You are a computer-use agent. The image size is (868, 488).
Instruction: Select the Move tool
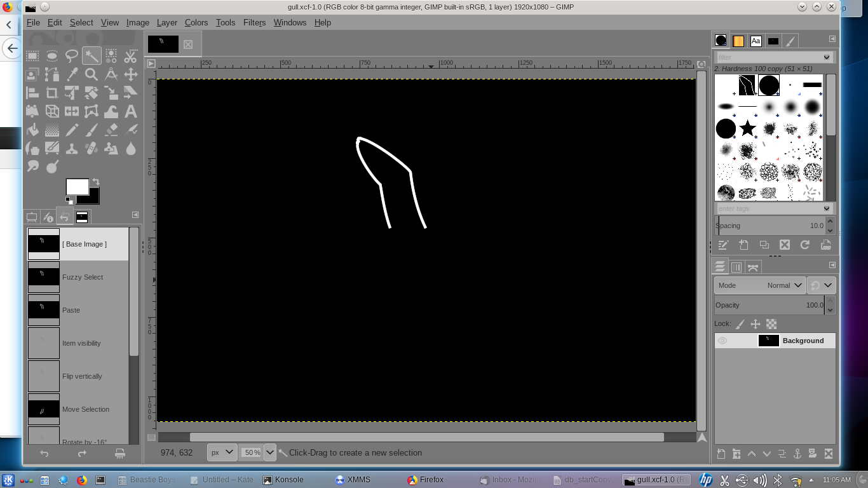tap(131, 74)
